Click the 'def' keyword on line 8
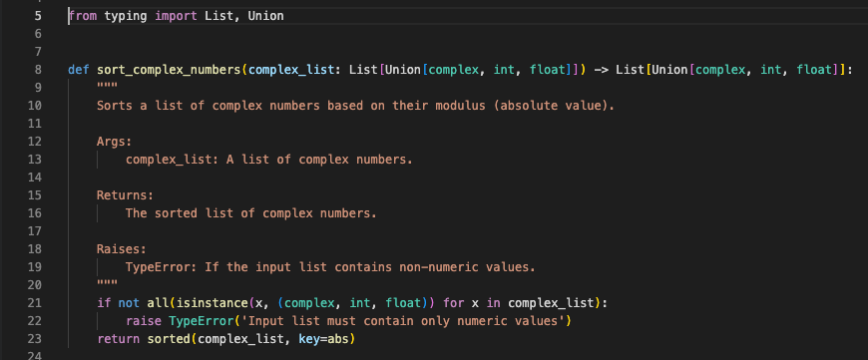 pyautogui.click(x=79, y=70)
